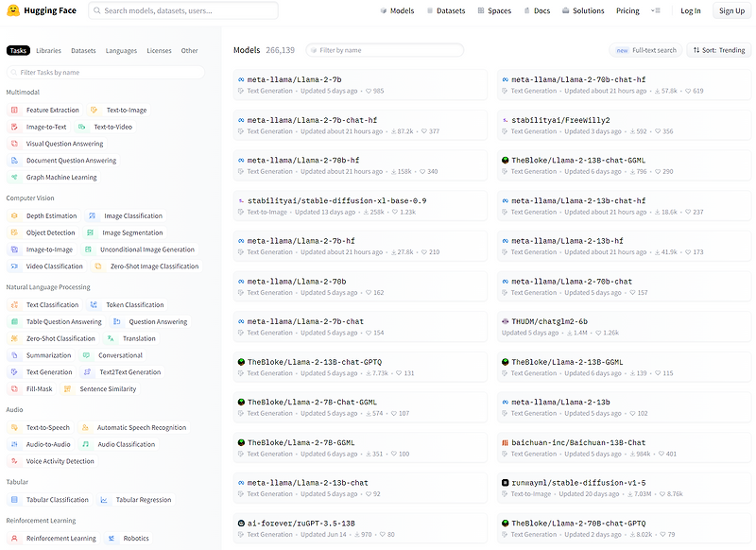Switch to the Languages filter tab

(x=121, y=51)
